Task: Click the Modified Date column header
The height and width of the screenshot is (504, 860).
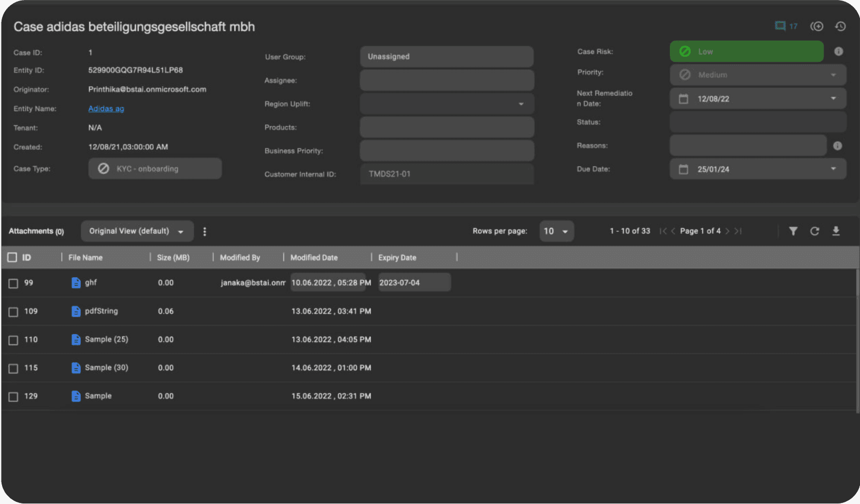Action: click(314, 258)
